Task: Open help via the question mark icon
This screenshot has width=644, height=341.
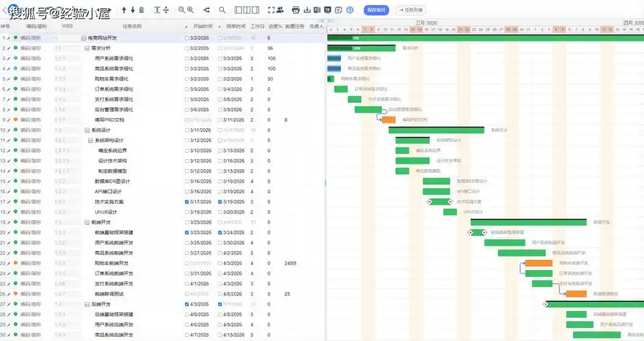Action: [x=350, y=10]
